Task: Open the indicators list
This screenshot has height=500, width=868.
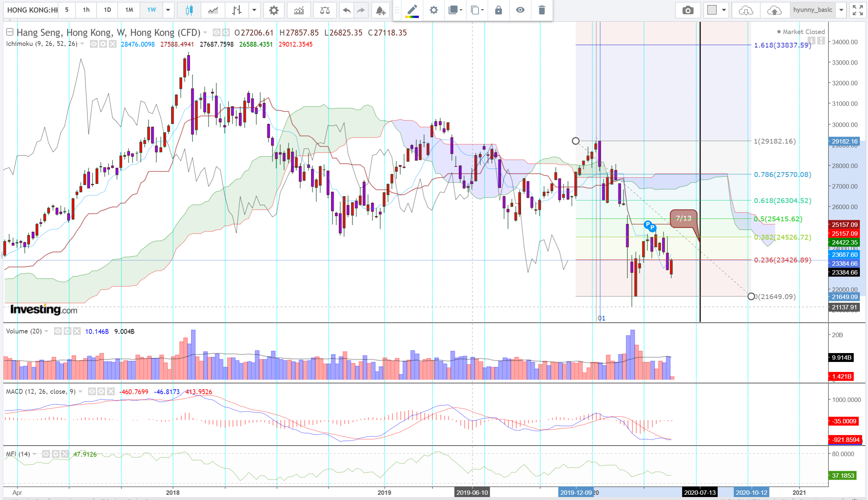Action: [299, 10]
